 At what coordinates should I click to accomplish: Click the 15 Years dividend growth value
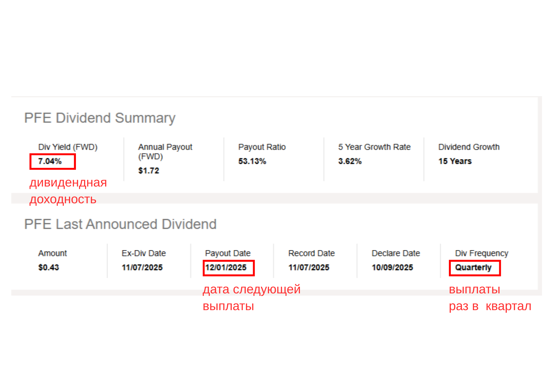tap(455, 161)
